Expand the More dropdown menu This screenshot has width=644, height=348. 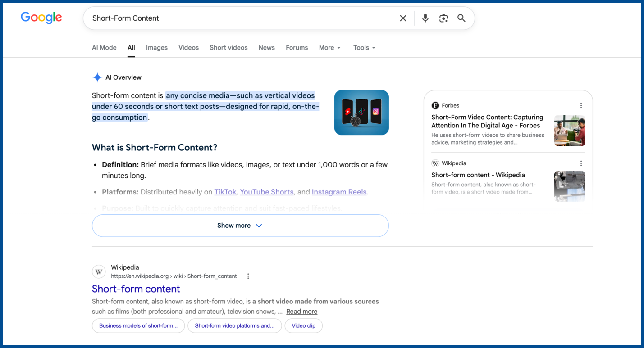tap(330, 48)
